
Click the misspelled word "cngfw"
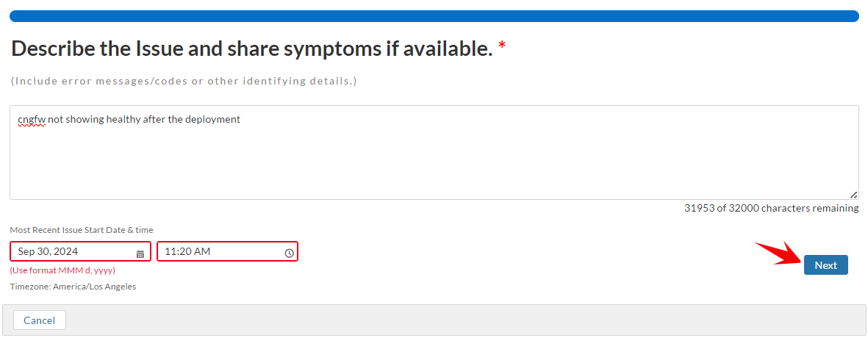point(32,119)
